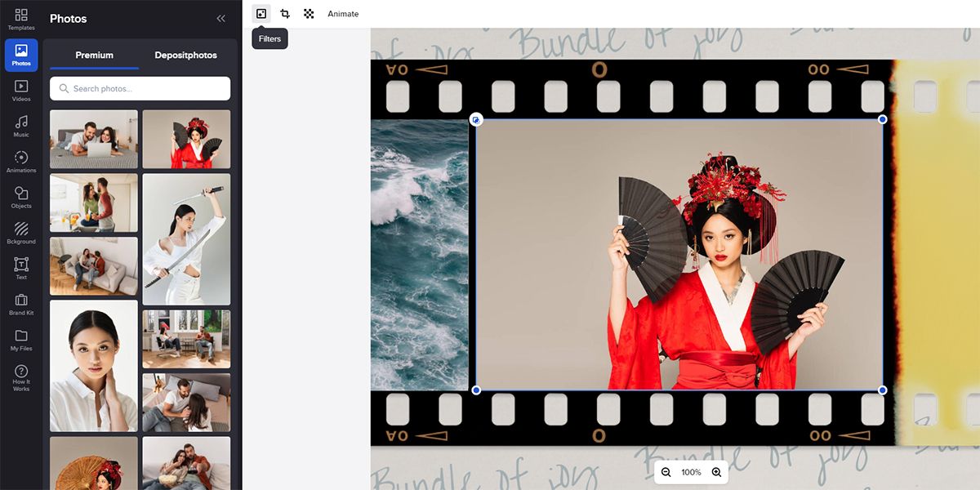This screenshot has height=490, width=980.
Task: Switch to the Depositphotos tab
Action: click(x=186, y=56)
